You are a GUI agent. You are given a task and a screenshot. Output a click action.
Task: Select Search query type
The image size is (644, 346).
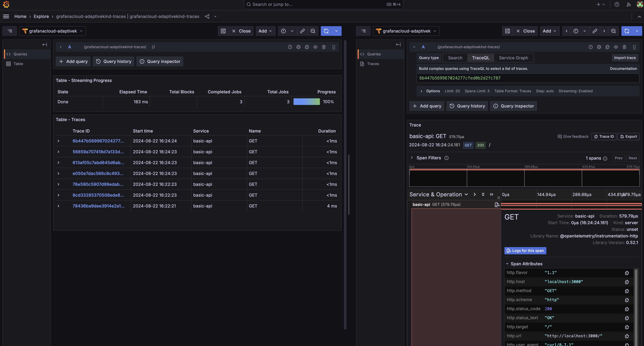click(455, 58)
